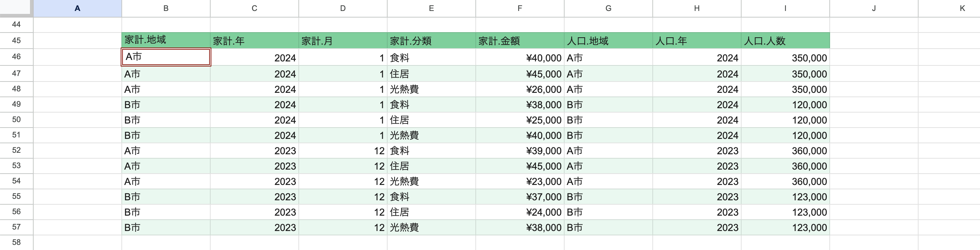This screenshot has width=980, height=250.
Task: Click the 人口.年 header cell
Action: pos(697,41)
